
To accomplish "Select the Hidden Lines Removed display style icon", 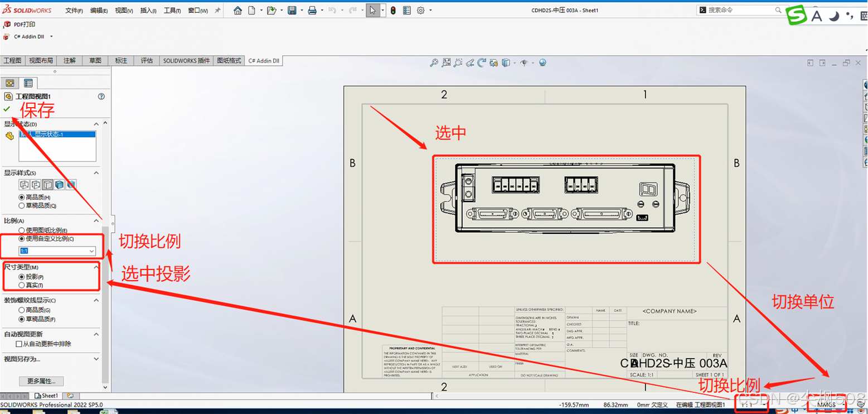I will click(x=48, y=185).
